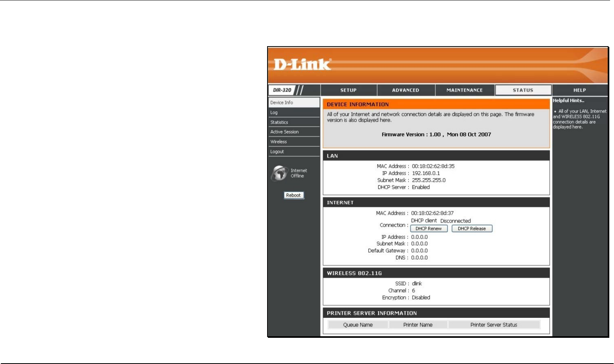614x364 pixels.
Task: Switch to the ADVANCED tab
Action: coord(406,90)
